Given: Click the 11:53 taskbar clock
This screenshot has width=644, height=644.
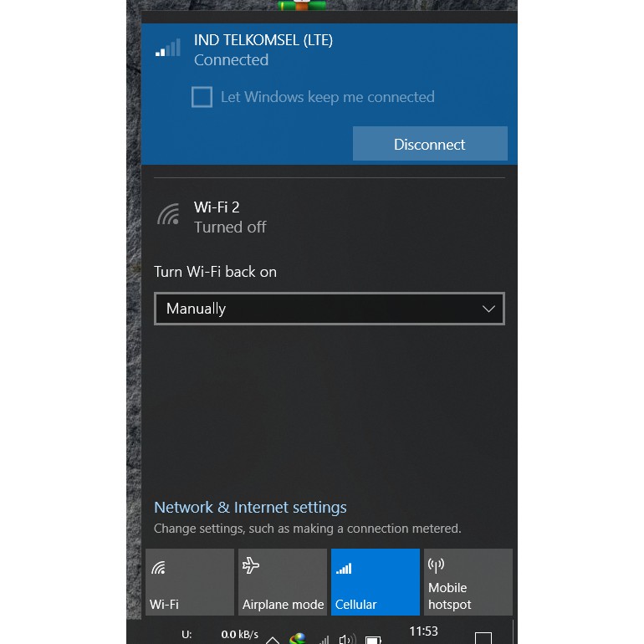Looking at the screenshot, I should pos(423,631).
